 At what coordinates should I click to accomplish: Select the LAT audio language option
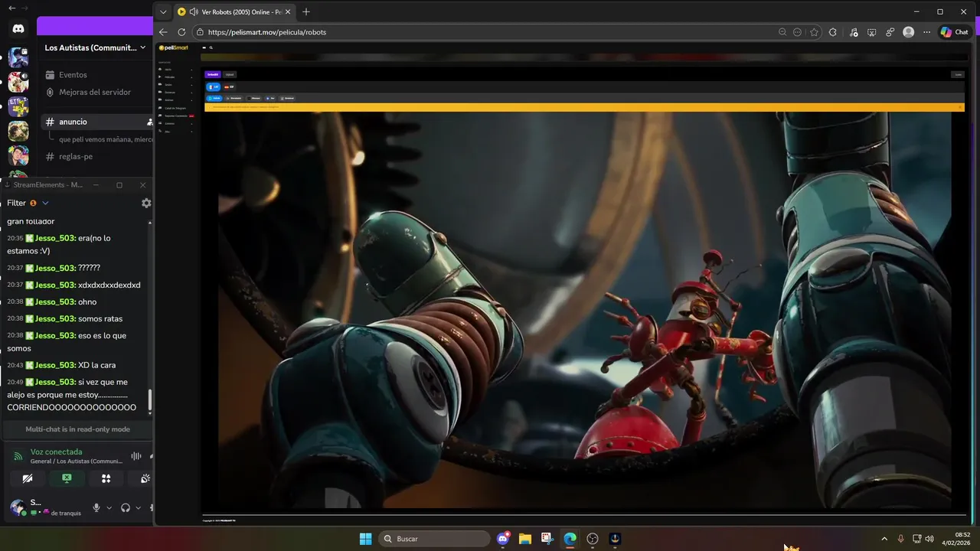(214, 86)
